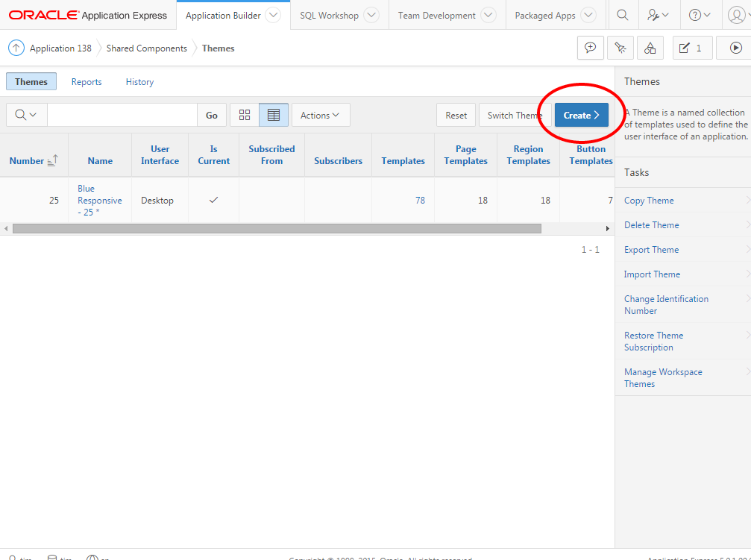This screenshot has width=751, height=560.
Task: Open Shared Components shapes icon
Action: coord(650,48)
